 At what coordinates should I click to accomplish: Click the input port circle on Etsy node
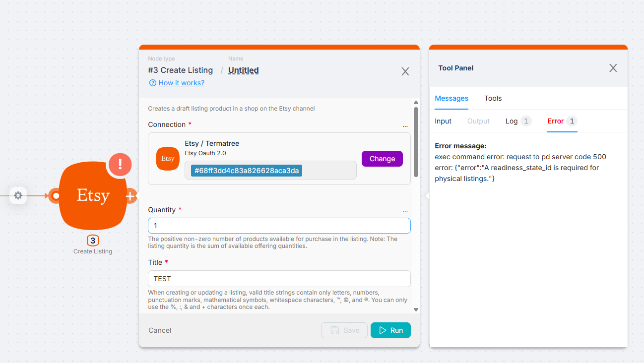click(x=56, y=196)
